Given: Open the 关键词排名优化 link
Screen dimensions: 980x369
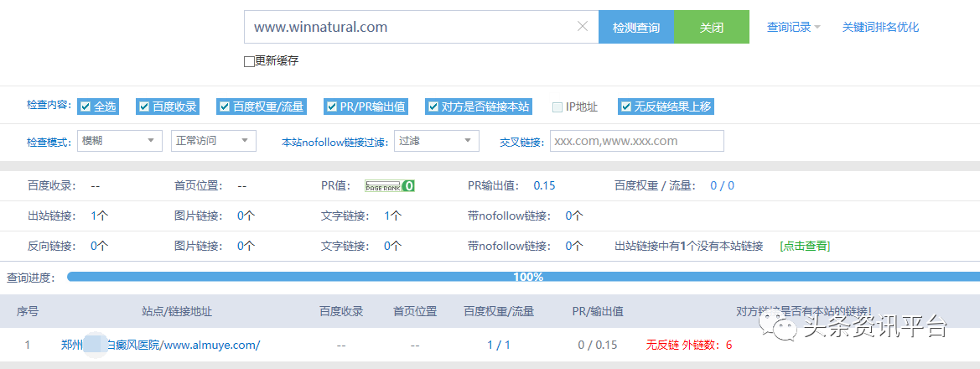Looking at the screenshot, I should (880, 27).
